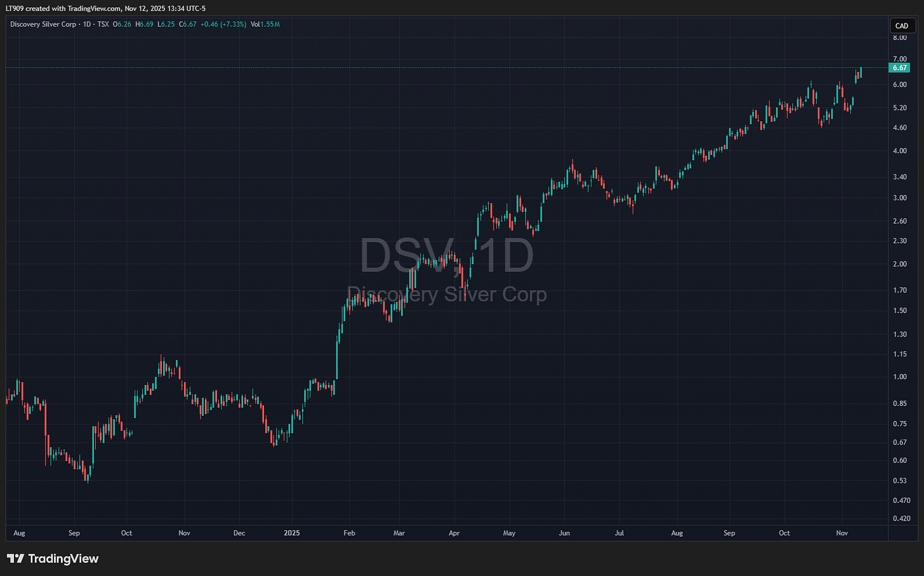Click the 1.70 price axis label
The height and width of the screenshot is (576, 924).
[x=899, y=290]
